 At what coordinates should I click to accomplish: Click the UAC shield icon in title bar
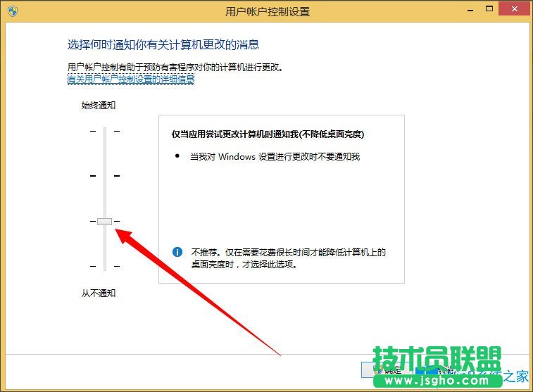(x=12, y=11)
